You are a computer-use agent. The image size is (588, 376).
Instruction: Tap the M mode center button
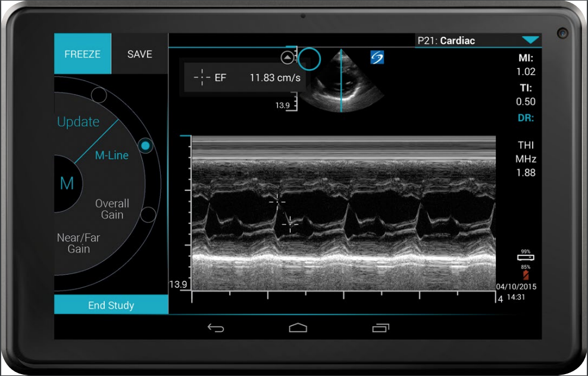pyautogui.click(x=67, y=183)
